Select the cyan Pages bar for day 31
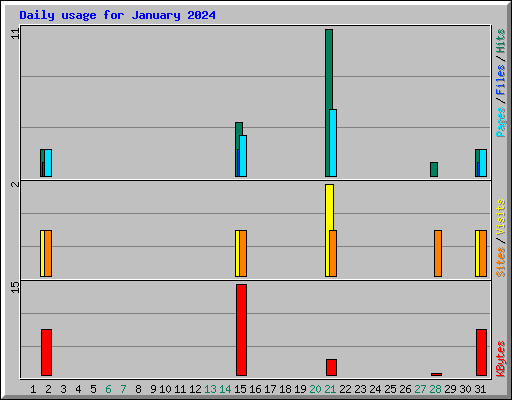 coord(483,163)
